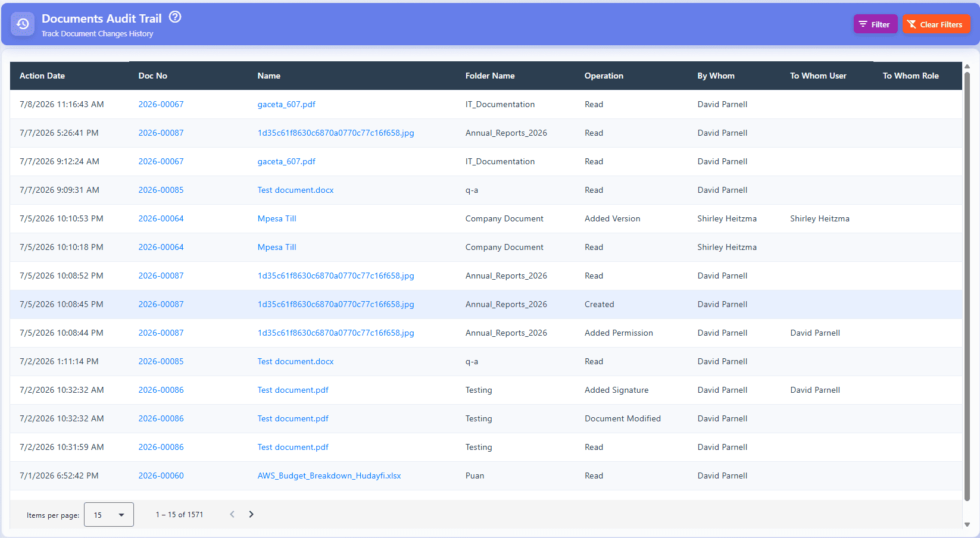The height and width of the screenshot is (538, 980).
Task: Open jpg file in 10:08:52 PM row
Action: [x=336, y=276]
